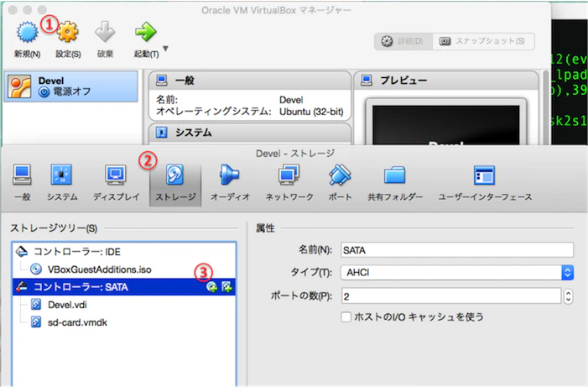This screenshot has height=387, width=588.
Task: Click the 破棄 discard arrow icon
Action: point(105,32)
